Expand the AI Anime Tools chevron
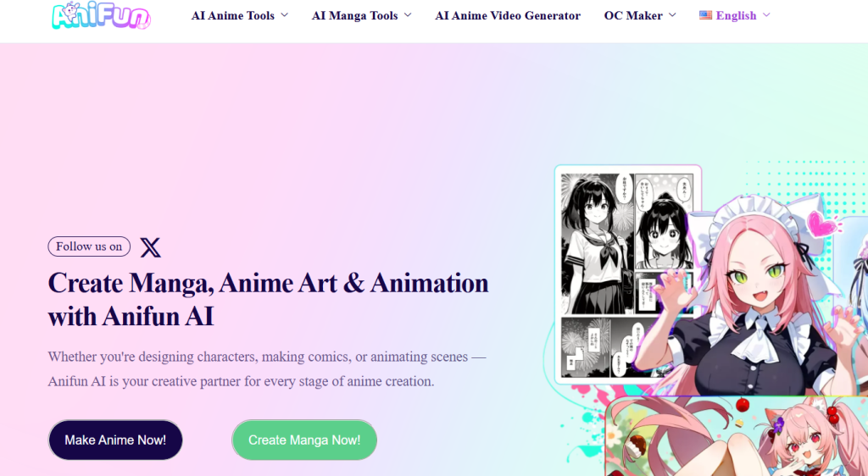This screenshot has width=868, height=476. pos(285,15)
